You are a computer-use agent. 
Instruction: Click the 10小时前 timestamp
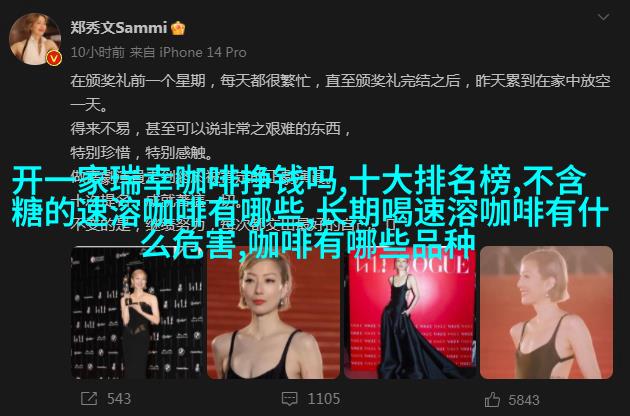tap(98, 52)
